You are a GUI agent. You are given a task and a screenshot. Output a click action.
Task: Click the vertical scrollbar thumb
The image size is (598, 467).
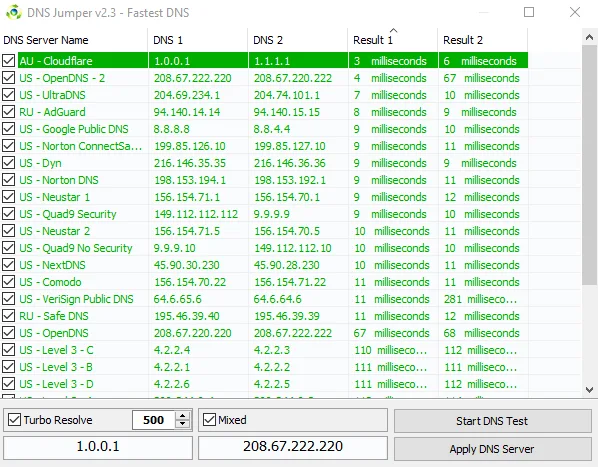[x=589, y=165]
